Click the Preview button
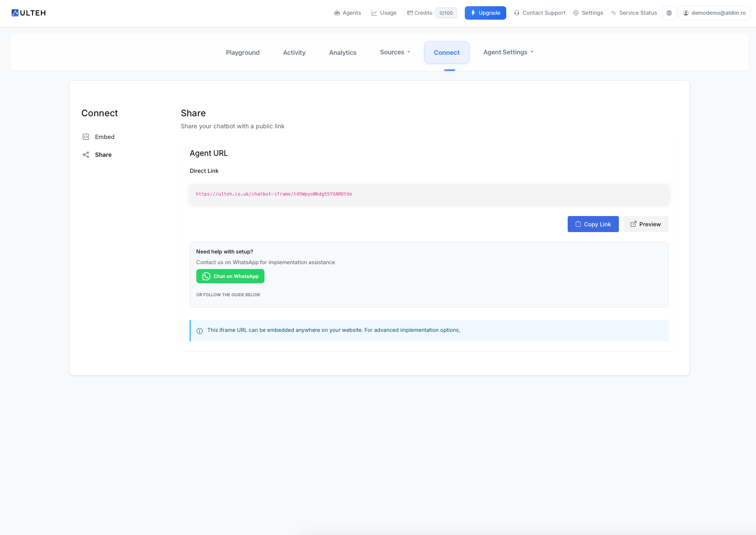Screen dimensions: 756x535 646,224
